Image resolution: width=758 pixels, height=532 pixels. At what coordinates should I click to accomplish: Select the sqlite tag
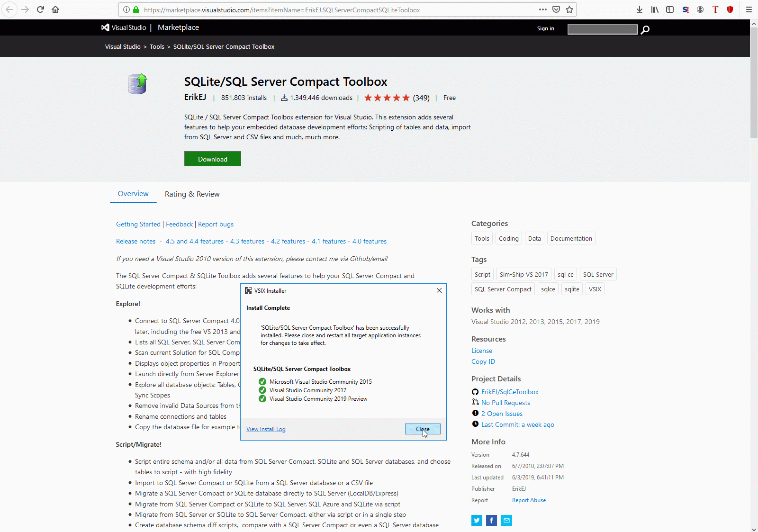pos(572,289)
